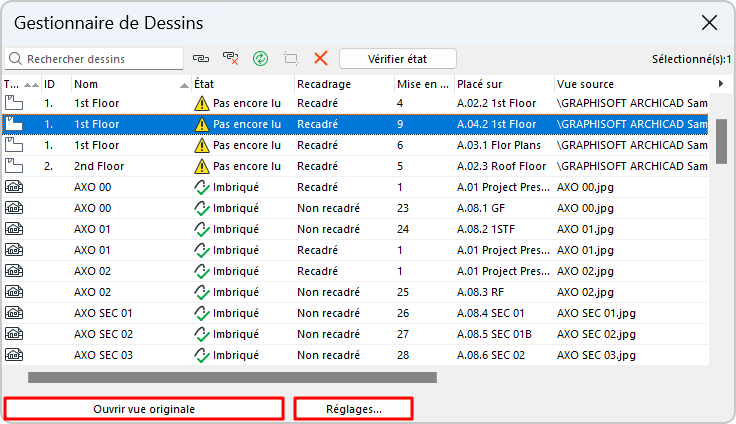Screen dimensions: 736x424
Task: Click the A.08.6 SEC 02 cell
Action: 491,355
